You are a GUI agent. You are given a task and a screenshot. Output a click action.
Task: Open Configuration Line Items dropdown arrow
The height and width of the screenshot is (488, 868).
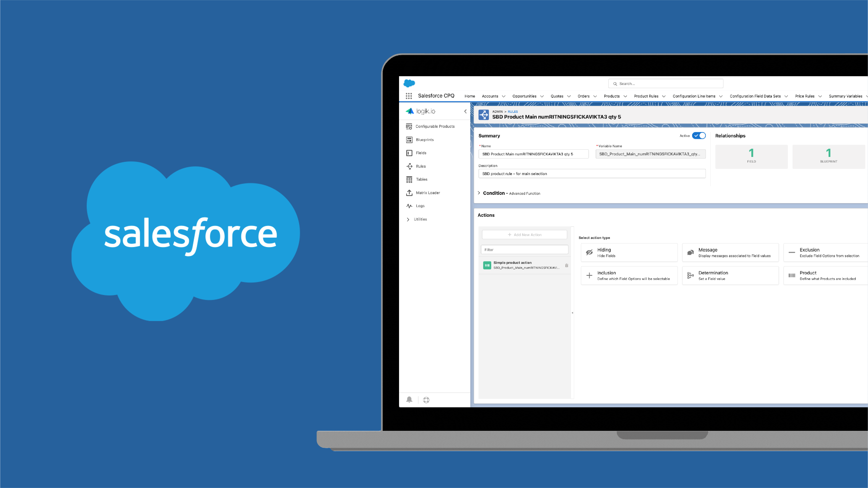click(721, 96)
